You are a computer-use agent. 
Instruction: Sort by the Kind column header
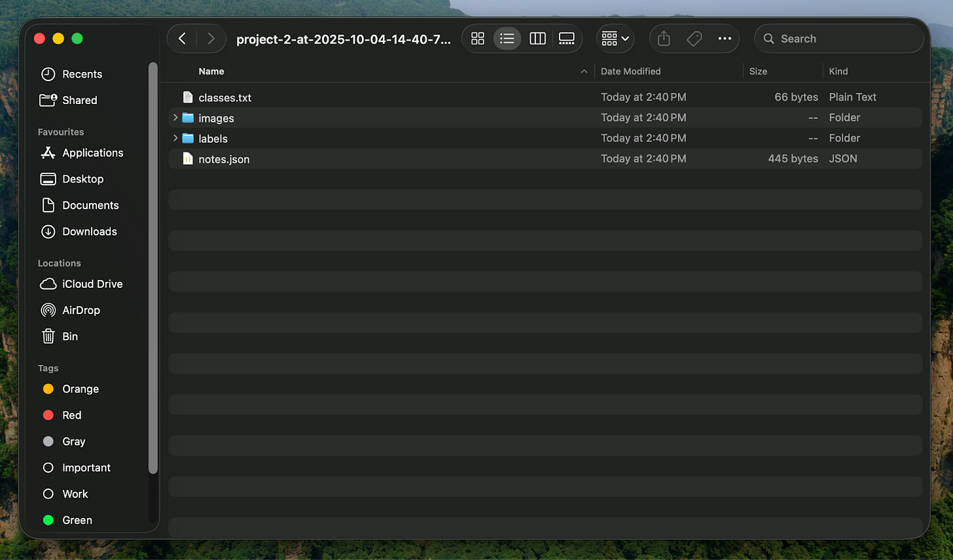[x=838, y=71]
